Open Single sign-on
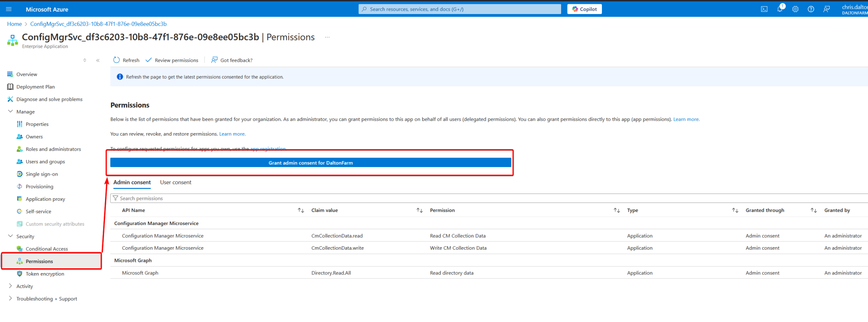The image size is (868, 322). 42,174
